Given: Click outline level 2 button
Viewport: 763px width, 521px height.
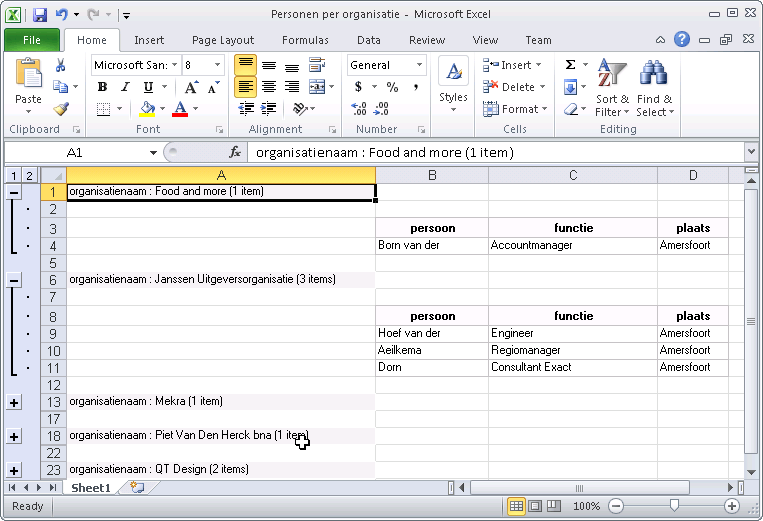Looking at the screenshot, I should (30, 175).
